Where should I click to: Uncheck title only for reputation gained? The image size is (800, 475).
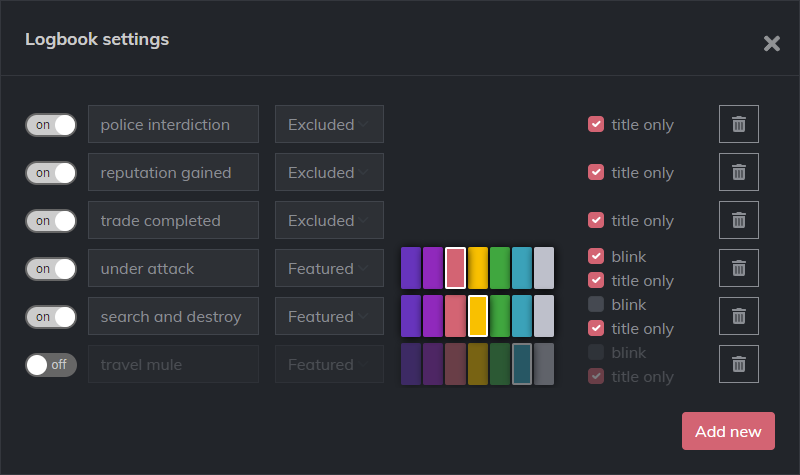(596, 172)
